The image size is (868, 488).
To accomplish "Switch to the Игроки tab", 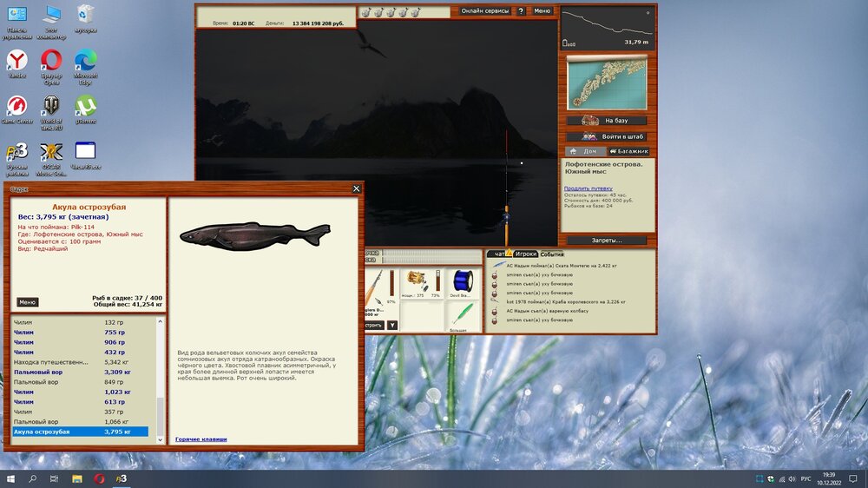I will click(525, 254).
